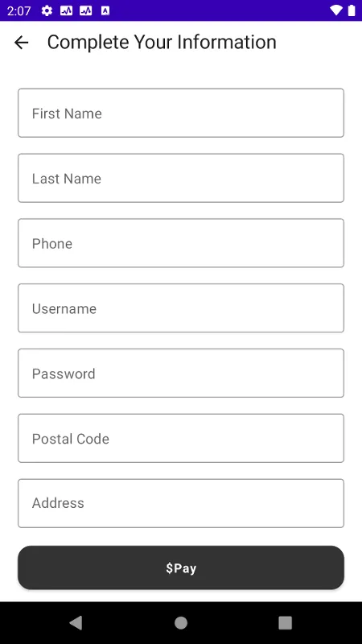The width and height of the screenshot is (362, 644).
Task: Select the Phone input field
Action: coord(181,243)
